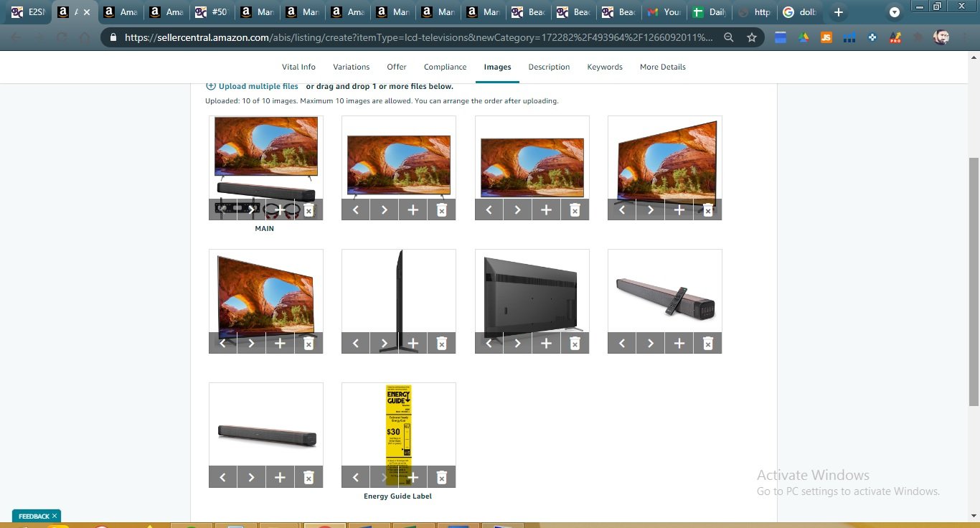
Task: Replace the TV back view image
Action: coord(546,343)
